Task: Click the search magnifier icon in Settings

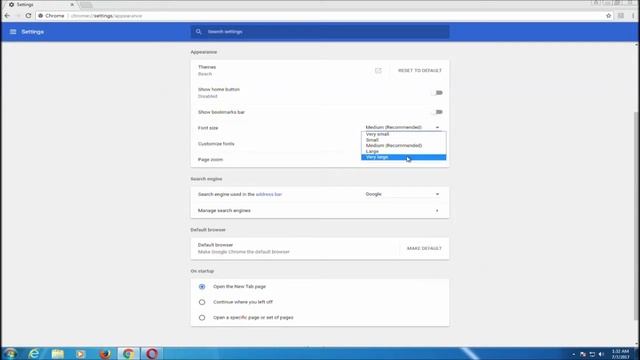Action: tap(198, 31)
